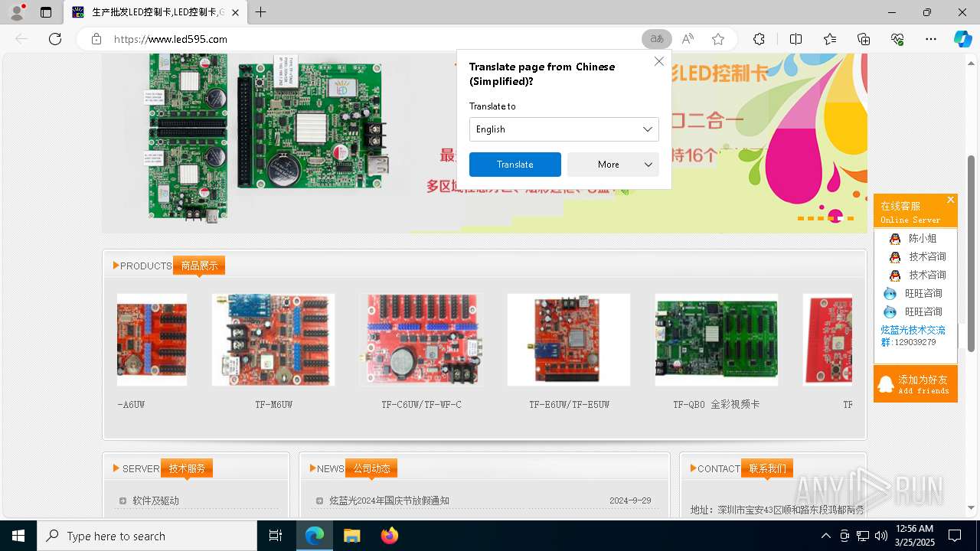This screenshot has height=551, width=980.
Task: Open the volume control tray icon
Action: 881,536
